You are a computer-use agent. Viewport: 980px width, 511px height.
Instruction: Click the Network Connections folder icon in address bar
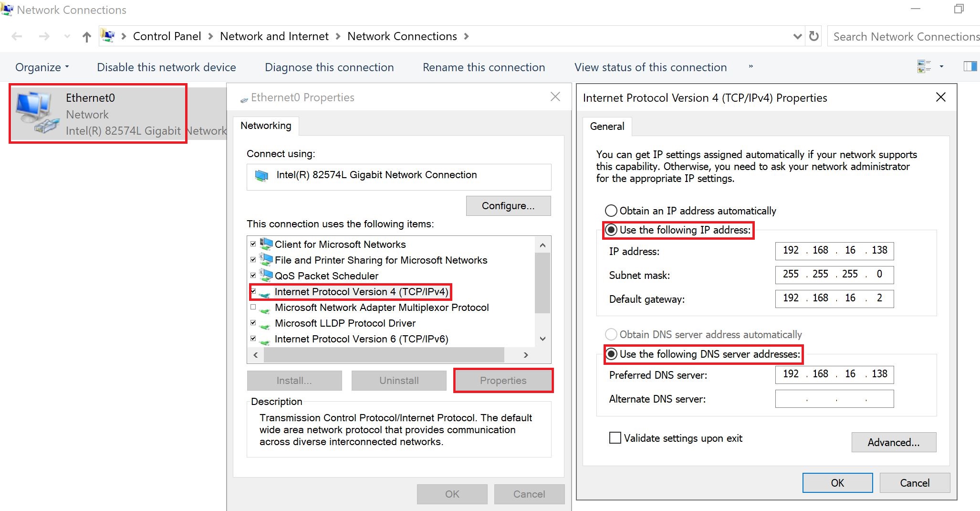[108, 36]
